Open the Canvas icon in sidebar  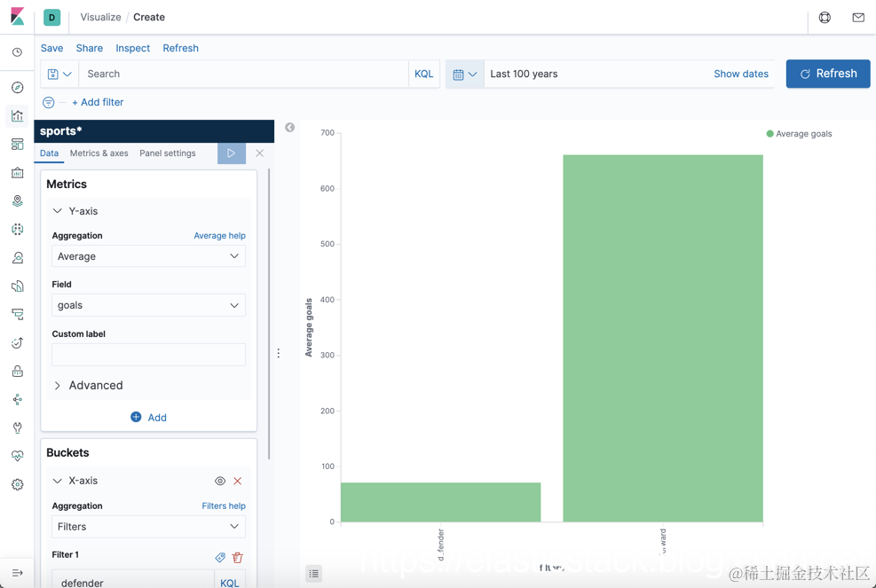click(18, 173)
